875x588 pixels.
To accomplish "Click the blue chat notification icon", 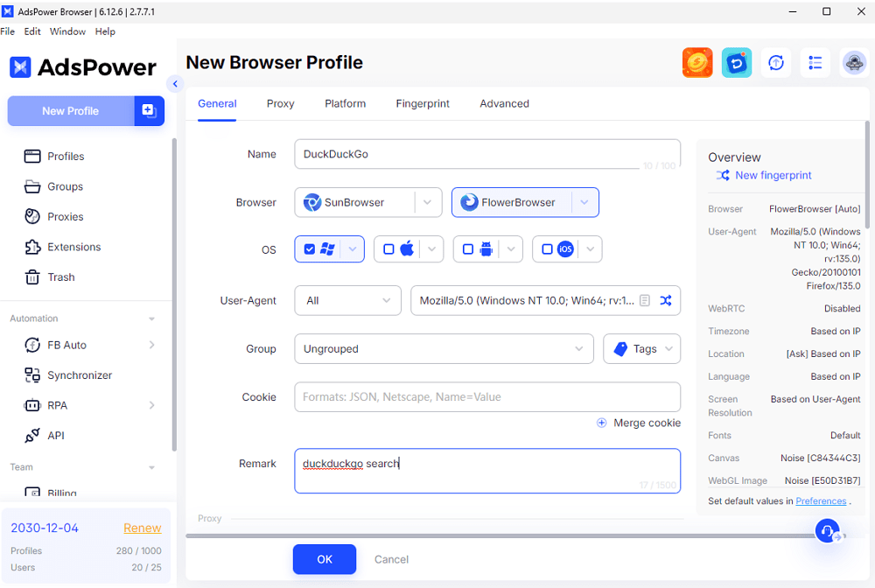I will pyautogui.click(x=737, y=62).
